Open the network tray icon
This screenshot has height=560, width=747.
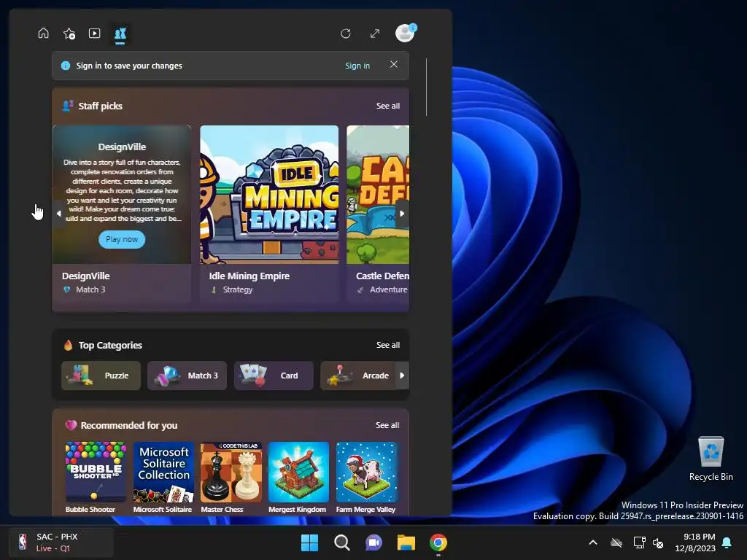639,542
